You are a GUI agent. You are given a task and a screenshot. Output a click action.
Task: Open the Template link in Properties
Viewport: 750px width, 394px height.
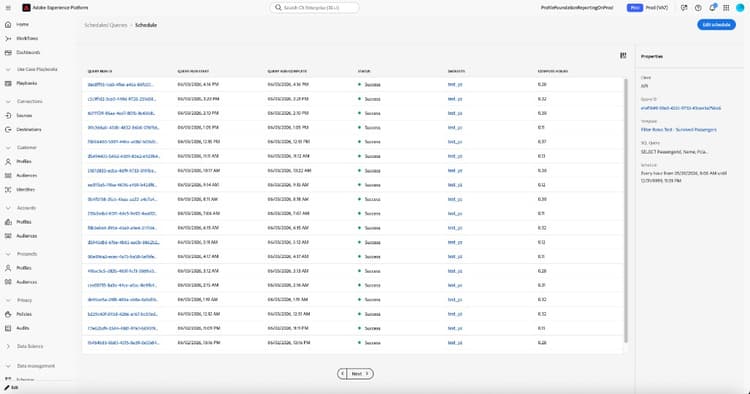(x=679, y=130)
